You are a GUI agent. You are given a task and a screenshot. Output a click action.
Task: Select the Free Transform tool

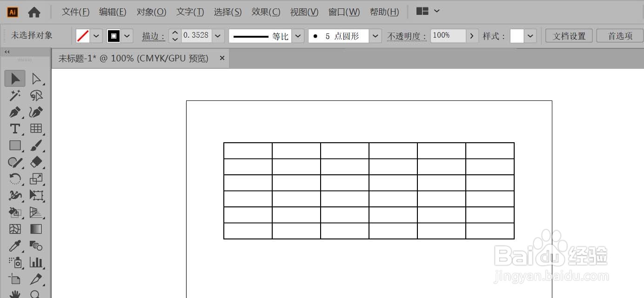[36, 196]
